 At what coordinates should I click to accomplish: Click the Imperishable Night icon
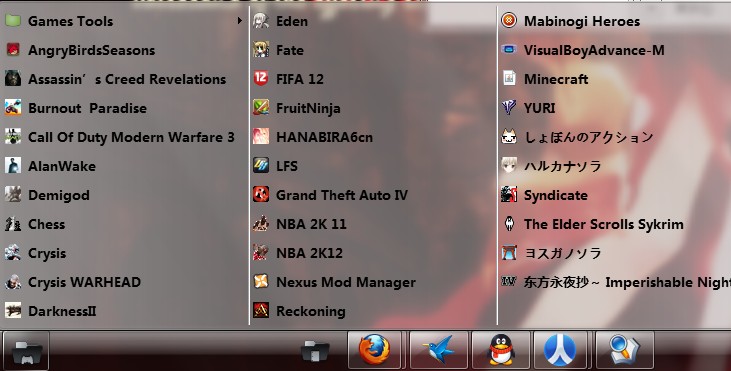click(x=509, y=281)
